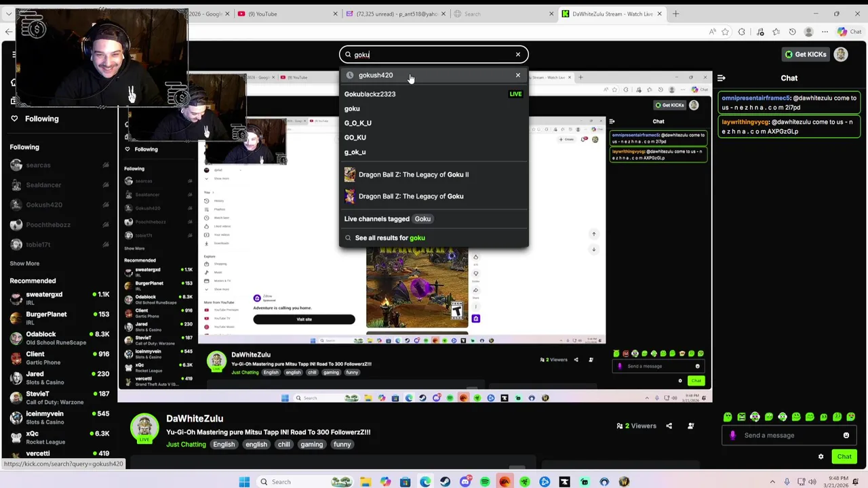Open Steam from the taskbar

point(445,482)
